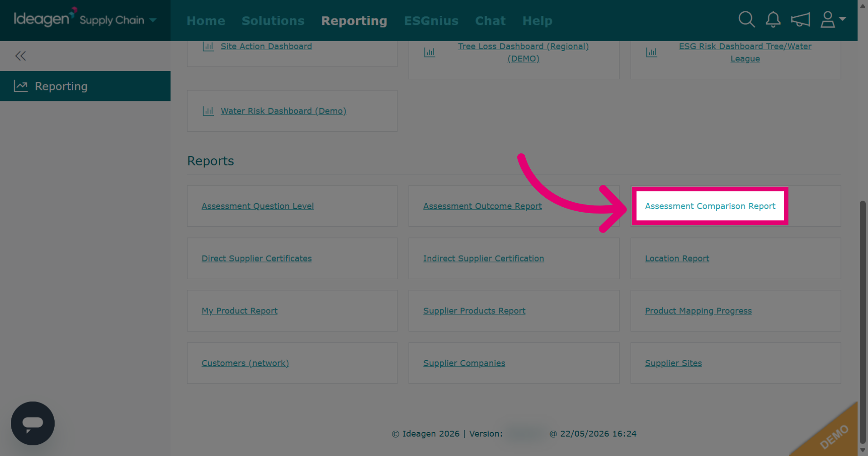This screenshot has height=456, width=868.
Task: Go to the Home menu
Action: click(x=206, y=21)
